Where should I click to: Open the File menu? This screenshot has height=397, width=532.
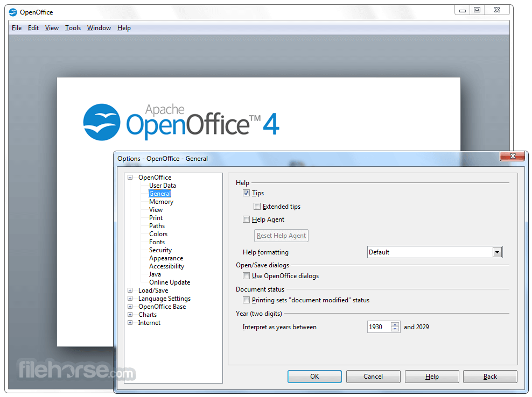pyautogui.click(x=17, y=28)
